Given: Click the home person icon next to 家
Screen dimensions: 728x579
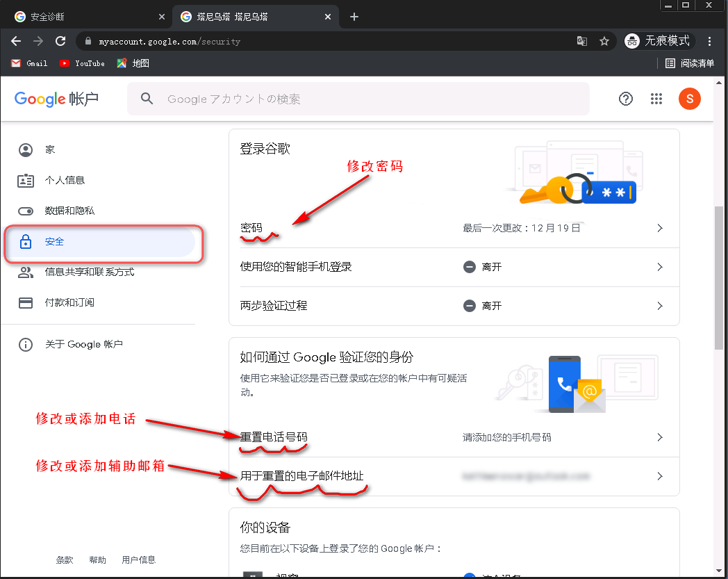Looking at the screenshot, I should [x=26, y=150].
